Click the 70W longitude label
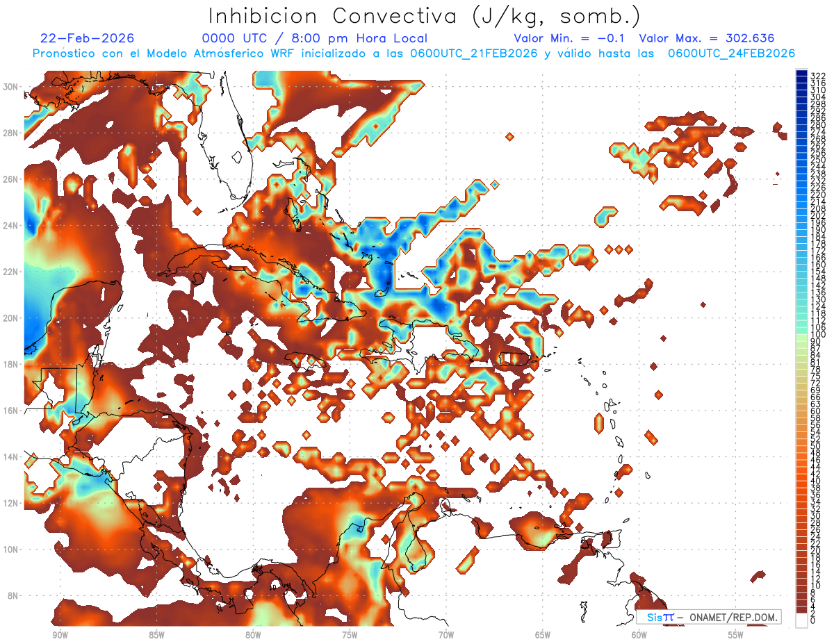Image resolution: width=834 pixels, height=644 pixels. tap(446, 635)
